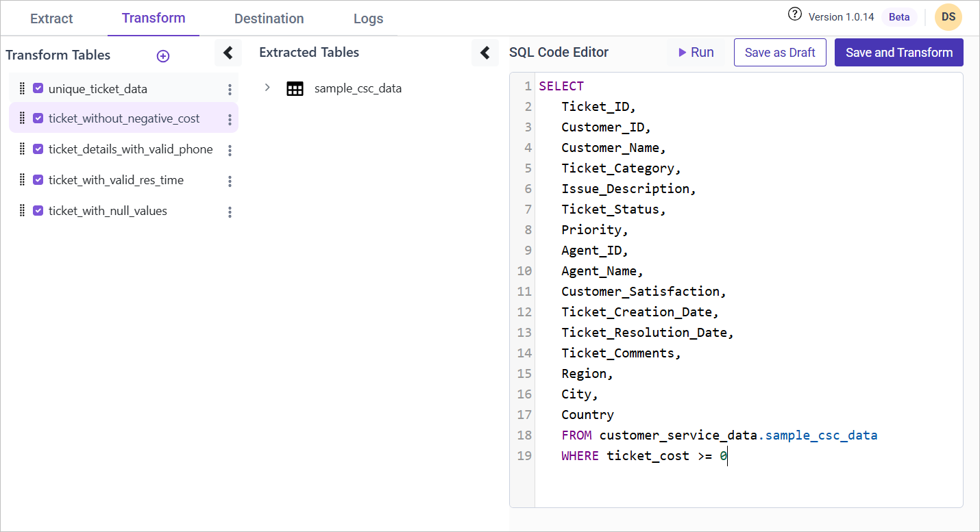
Task: Click the add transform table plus icon
Action: coord(163,56)
